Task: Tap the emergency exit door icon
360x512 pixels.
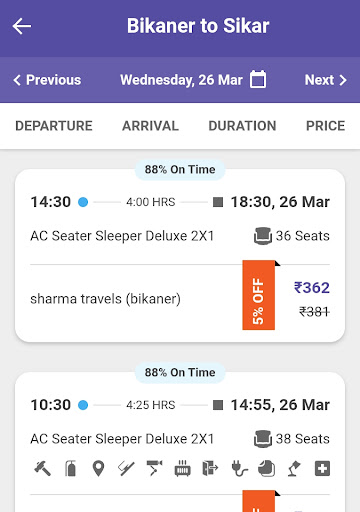Action: click(210, 468)
